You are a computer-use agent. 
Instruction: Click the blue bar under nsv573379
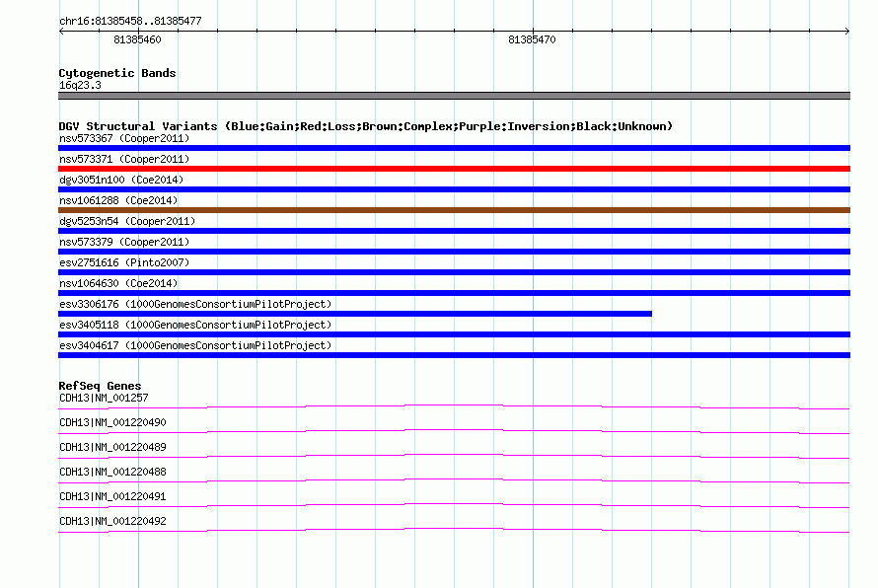(454, 252)
